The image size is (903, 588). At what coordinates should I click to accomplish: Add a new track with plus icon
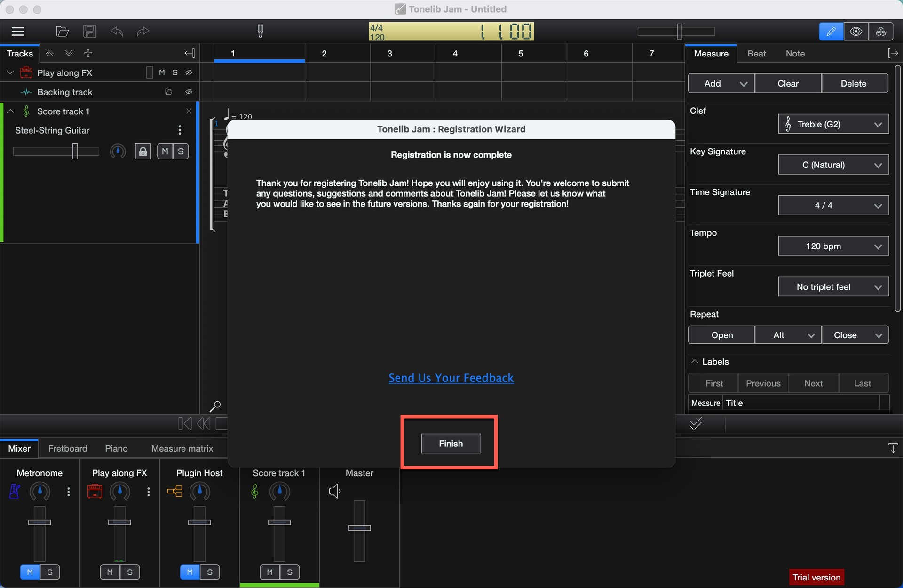click(88, 53)
